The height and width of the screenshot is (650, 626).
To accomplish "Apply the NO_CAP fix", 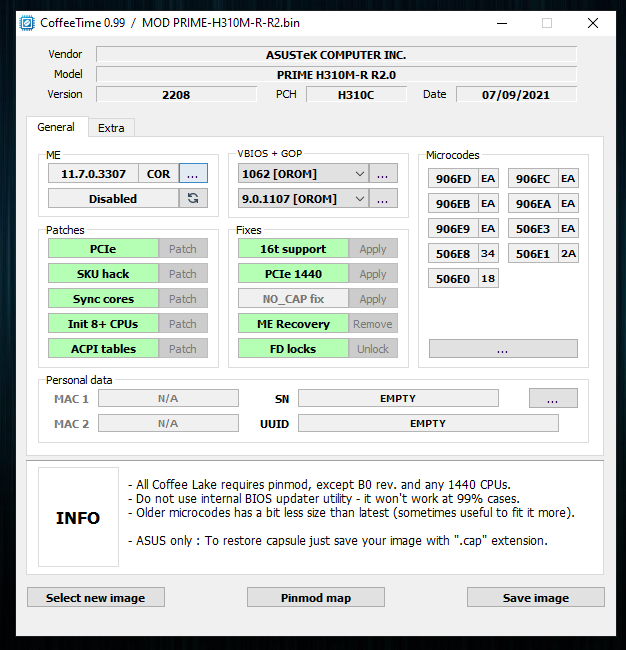I will point(373,298).
